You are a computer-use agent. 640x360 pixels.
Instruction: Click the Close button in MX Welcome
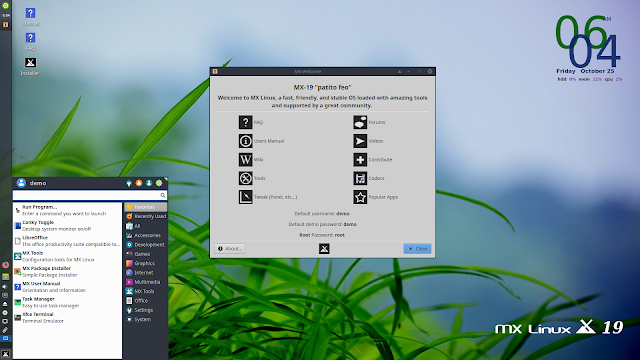pos(417,249)
